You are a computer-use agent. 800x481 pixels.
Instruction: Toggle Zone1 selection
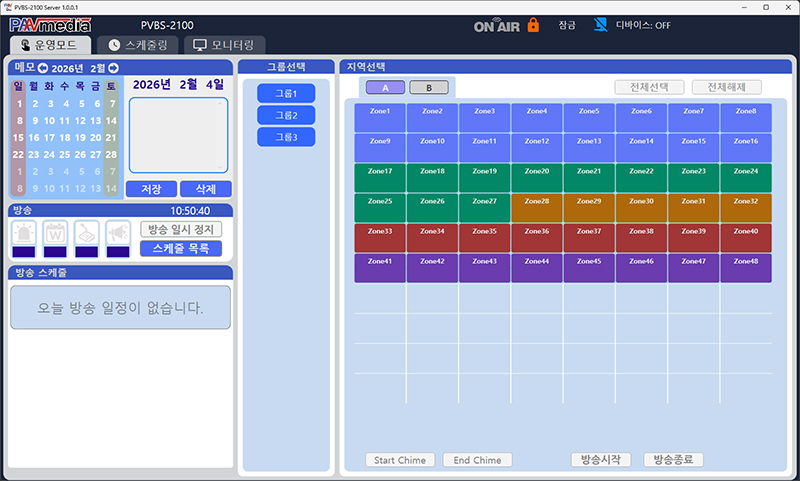[x=380, y=118]
